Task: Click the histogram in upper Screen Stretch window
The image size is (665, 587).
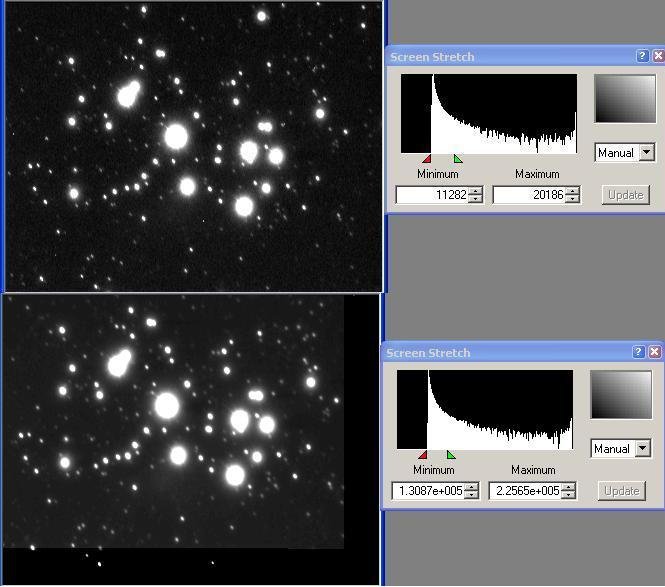Action: pyautogui.click(x=489, y=113)
